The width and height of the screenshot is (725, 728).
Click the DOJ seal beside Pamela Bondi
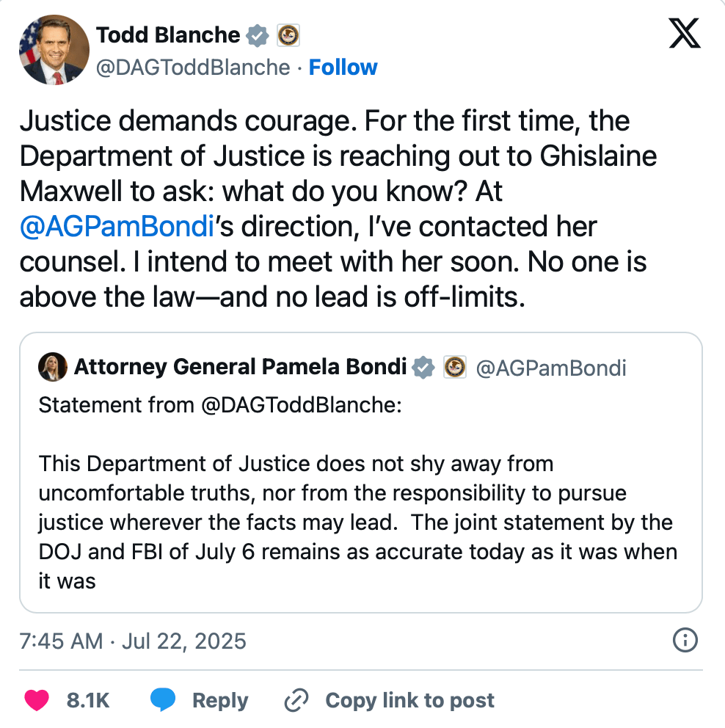point(454,367)
